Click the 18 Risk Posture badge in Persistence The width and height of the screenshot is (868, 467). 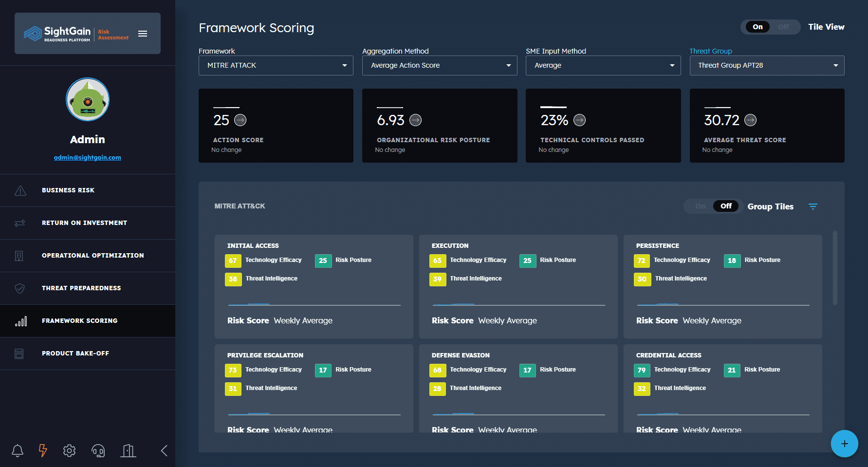(x=732, y=261)
